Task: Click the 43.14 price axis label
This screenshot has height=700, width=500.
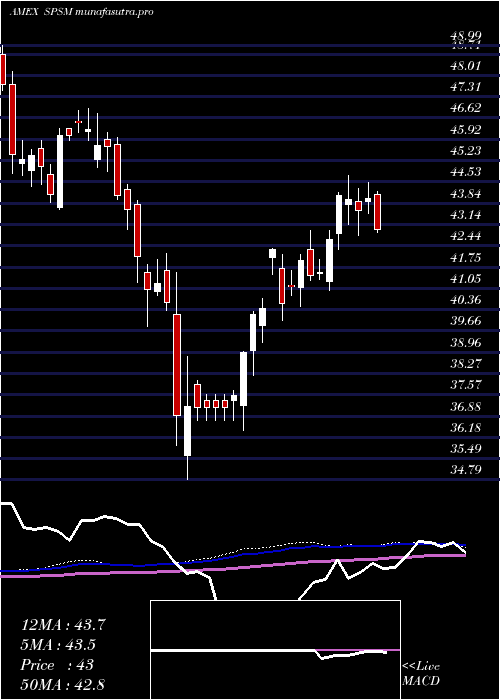Action: coord(466,215)
